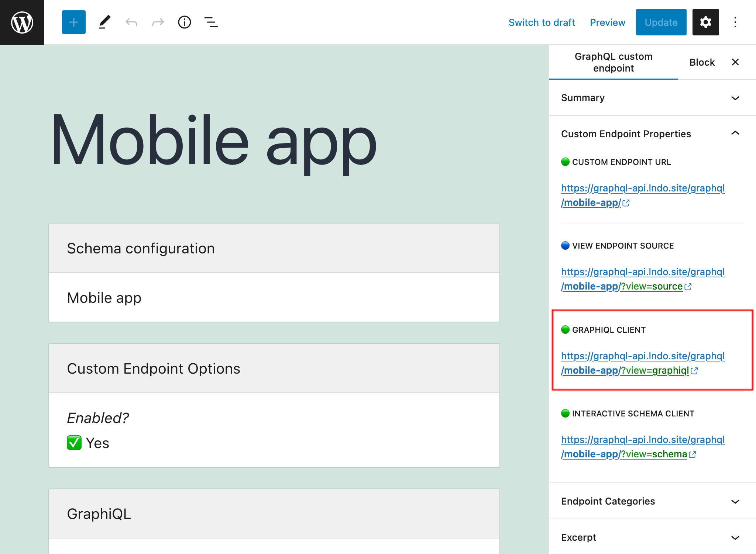
Task: Open the GraphiQL client URL link
Action: (x=642, y=362)
